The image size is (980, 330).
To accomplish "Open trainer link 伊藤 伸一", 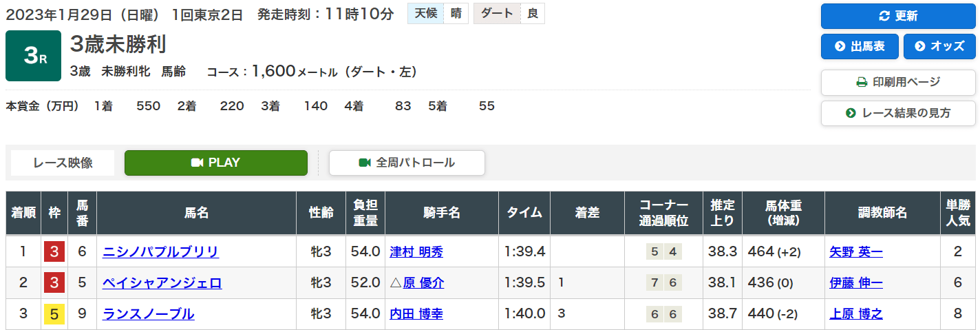I will 856,282.
